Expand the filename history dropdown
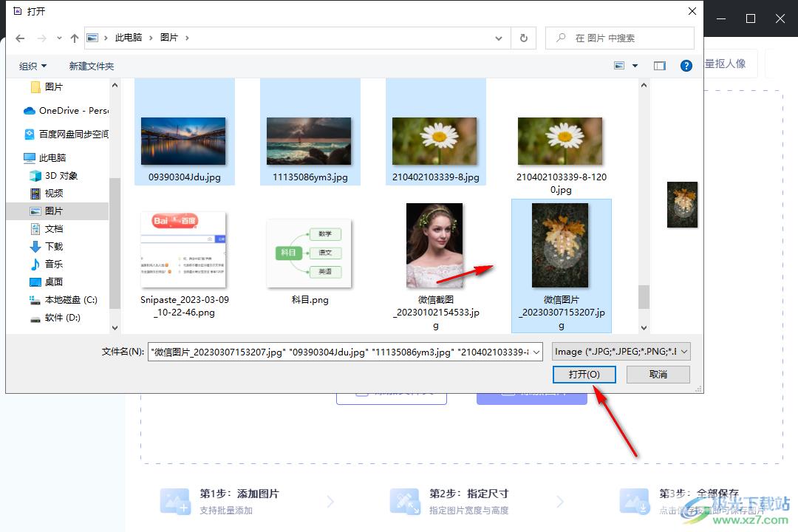This screenshot has width=798, height=532. tap(536, 352)
